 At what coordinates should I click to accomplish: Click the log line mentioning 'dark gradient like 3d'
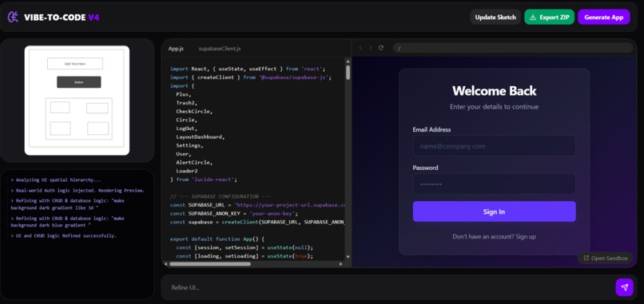67,204
